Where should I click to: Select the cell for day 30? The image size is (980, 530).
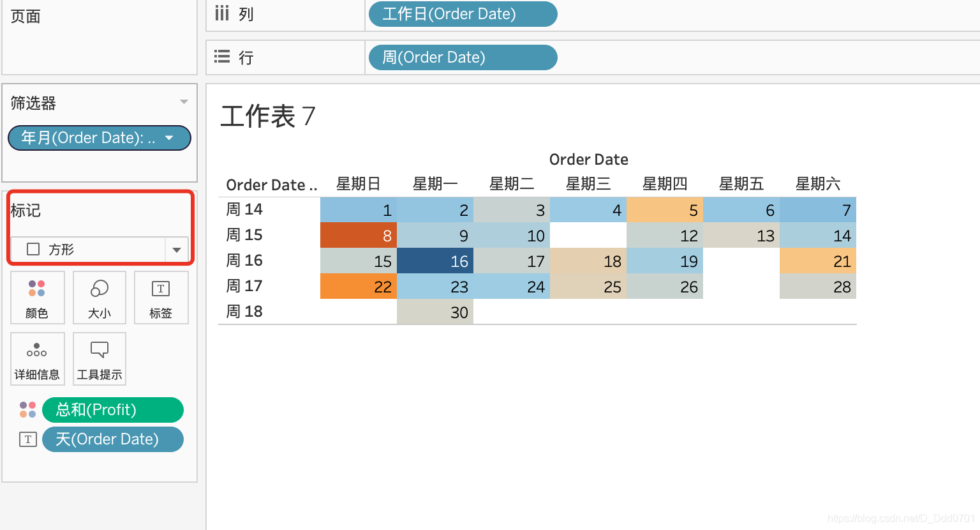(x=435, y=312)
